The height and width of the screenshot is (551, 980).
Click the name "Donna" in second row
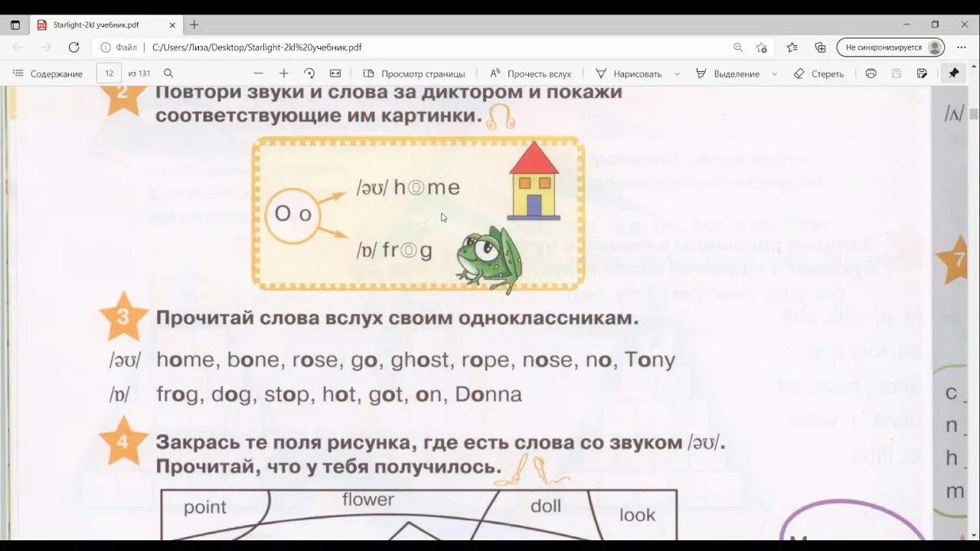488,394
